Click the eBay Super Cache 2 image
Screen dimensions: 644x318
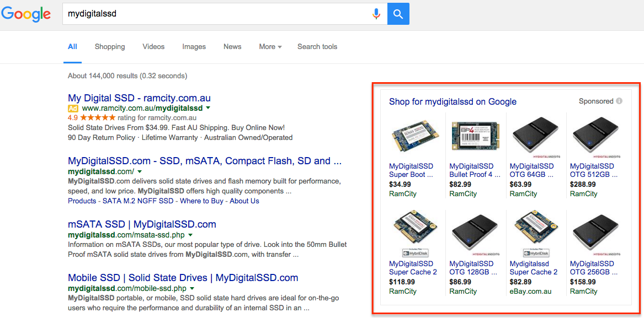535,235
